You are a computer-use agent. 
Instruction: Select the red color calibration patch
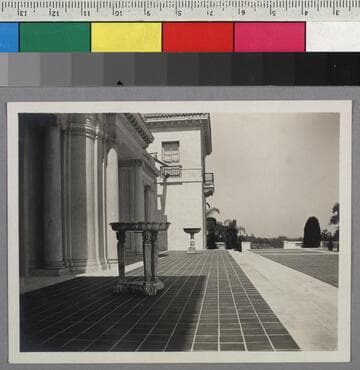[198, 37]
